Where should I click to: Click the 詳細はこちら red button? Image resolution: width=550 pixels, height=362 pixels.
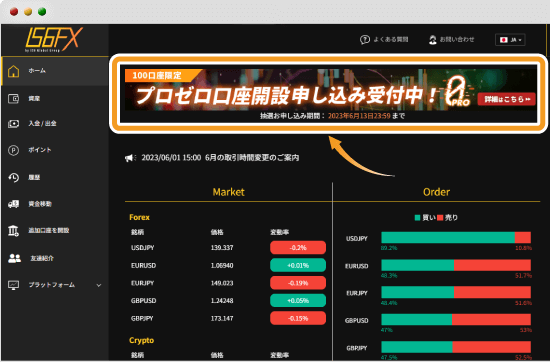[x=507, y=99]
